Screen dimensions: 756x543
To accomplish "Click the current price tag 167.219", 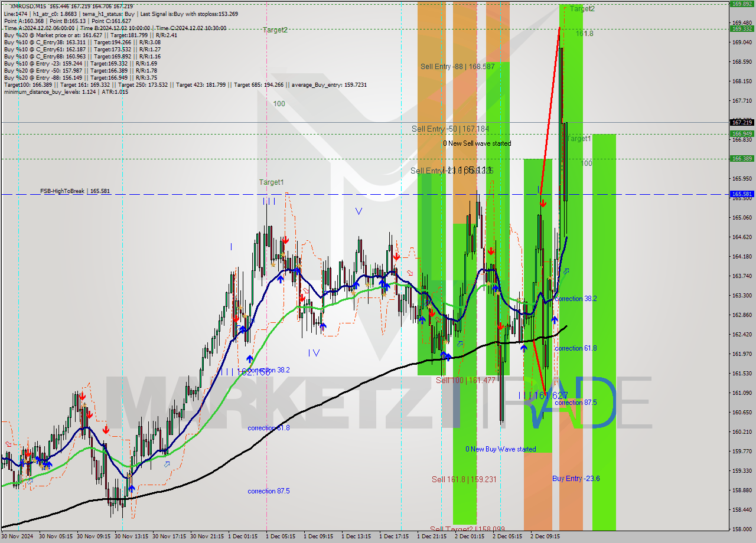I will [742, 122].
